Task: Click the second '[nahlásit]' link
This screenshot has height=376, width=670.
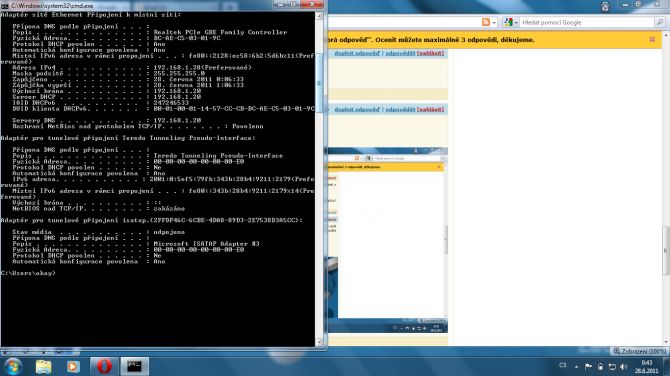Action: (x=430, y=110)
